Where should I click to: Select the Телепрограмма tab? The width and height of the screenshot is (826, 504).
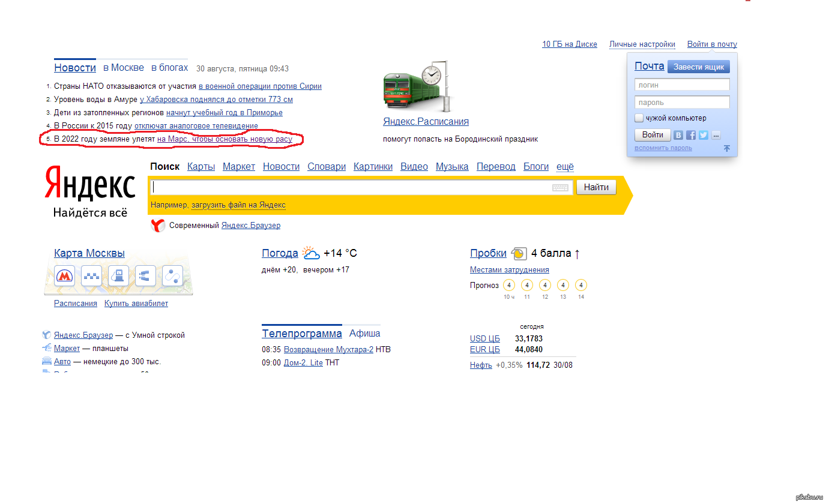[x=302, y=334]
